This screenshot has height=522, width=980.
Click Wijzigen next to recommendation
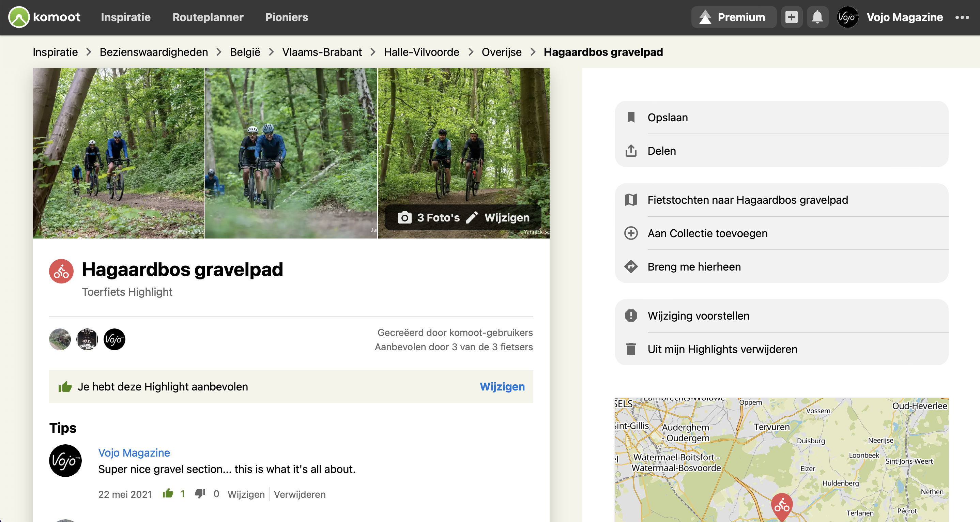pos(502,386)
